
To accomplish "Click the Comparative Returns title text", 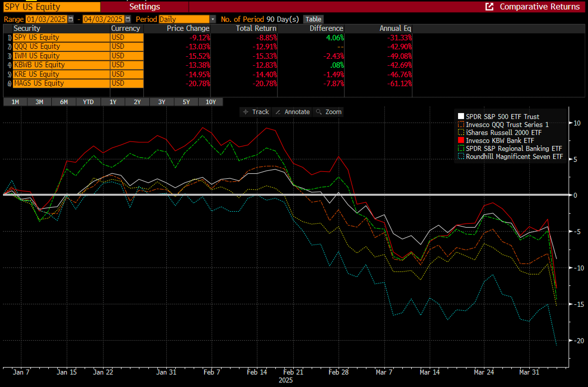I will (540, 7).
